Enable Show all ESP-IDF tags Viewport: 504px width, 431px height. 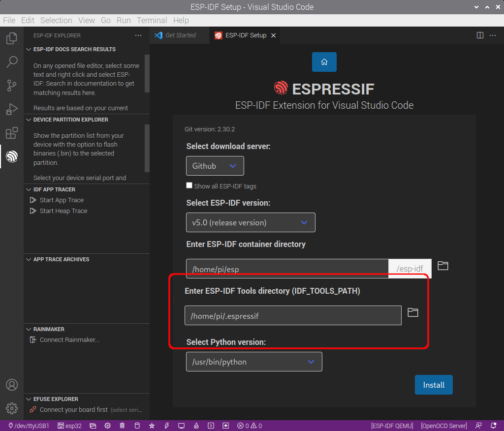(x=189, y=185)
